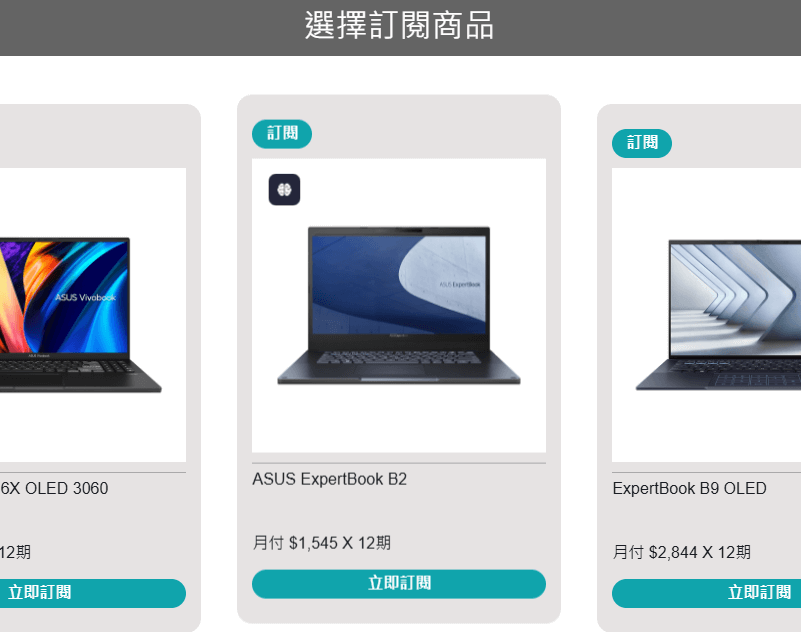Click the 月付 $1,545 X 12期 price text

(x=322, y=543)
